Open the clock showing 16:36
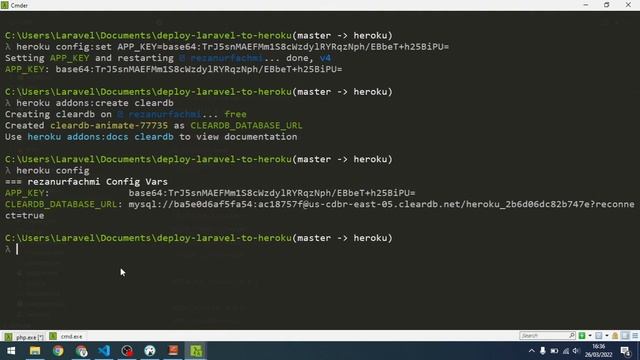640x360 pixels. [599, 351]
